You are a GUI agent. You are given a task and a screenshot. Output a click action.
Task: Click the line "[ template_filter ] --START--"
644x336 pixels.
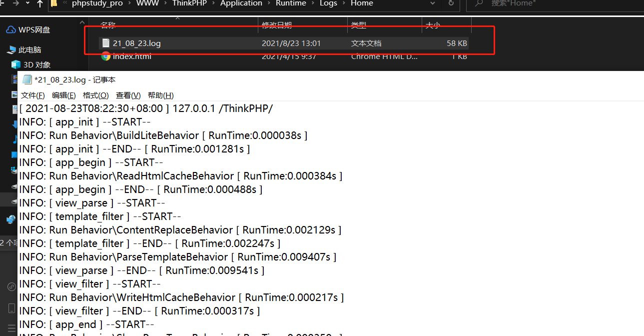pyautogui.click(x=100, y=216)
